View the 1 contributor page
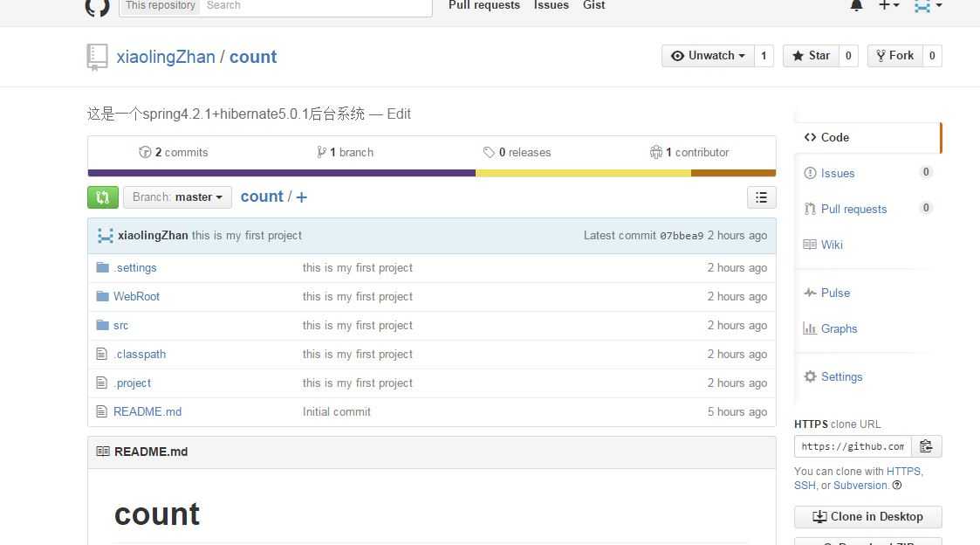This screenshot has width=980, height=545. pos(689,153)
